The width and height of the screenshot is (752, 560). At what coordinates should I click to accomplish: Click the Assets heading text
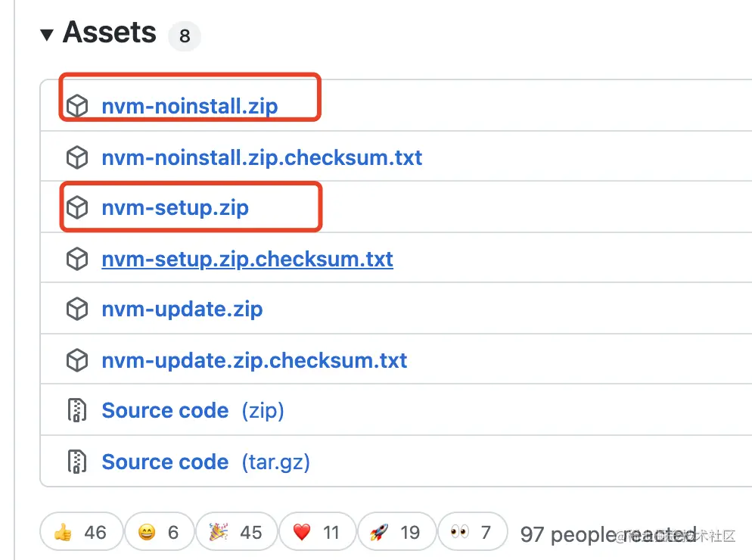click(110, 33)
